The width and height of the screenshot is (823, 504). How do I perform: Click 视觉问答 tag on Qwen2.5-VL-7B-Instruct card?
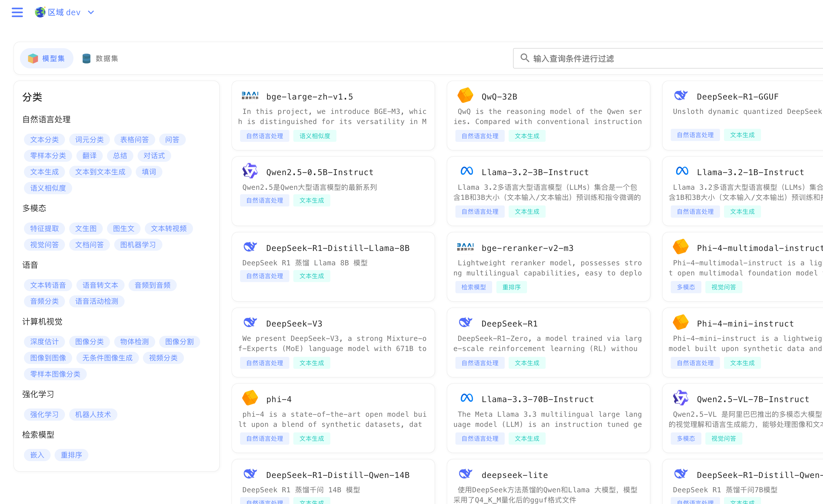(x=723, y=439)
